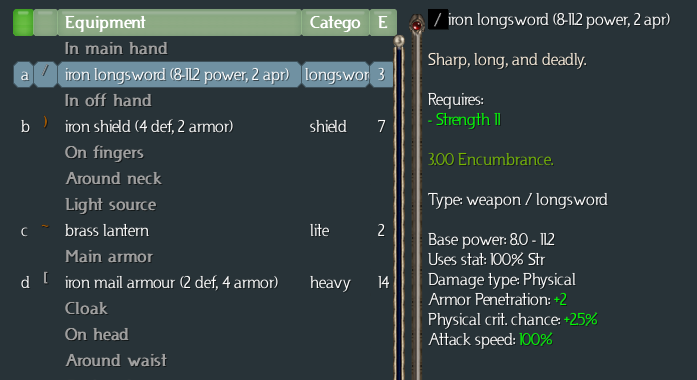
Task: Click the red gem ornament atop divider
Action: coord(417,24)
